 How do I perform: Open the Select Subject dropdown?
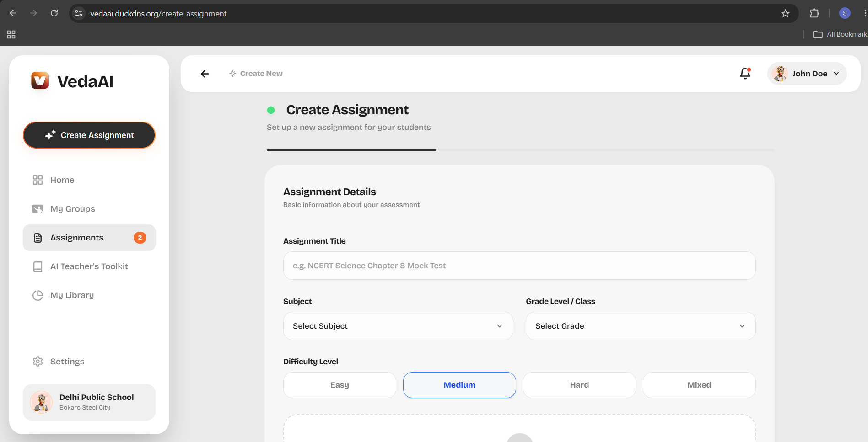(x=398, y=326)
